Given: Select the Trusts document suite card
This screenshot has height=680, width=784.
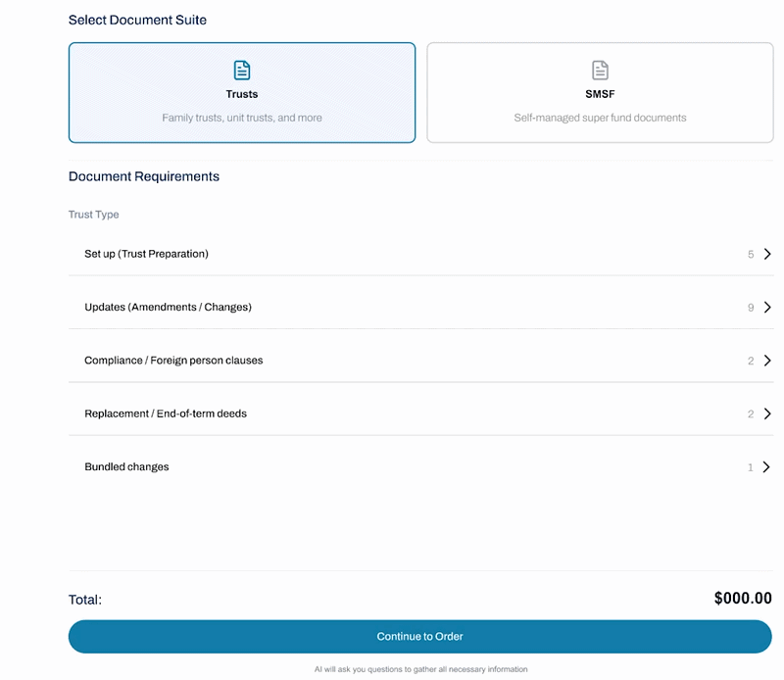Looking at the screenshot, I should [x=242, y=92].
